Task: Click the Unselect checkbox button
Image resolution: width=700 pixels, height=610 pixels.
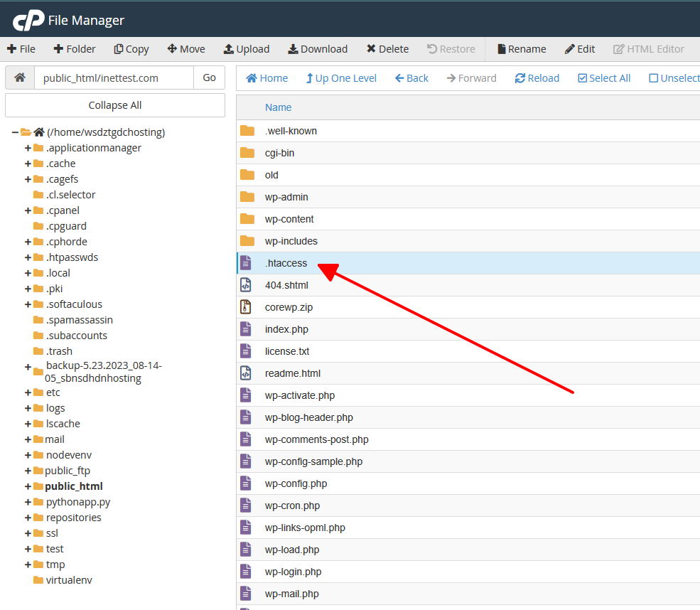Action: (x=674, y=78)
